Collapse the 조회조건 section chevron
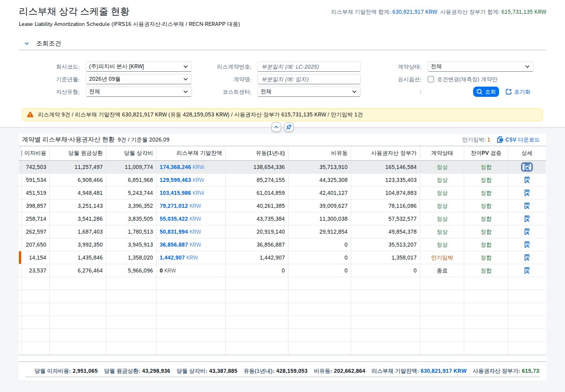This screenshot has width=565, height=392. tap(27, 44)
